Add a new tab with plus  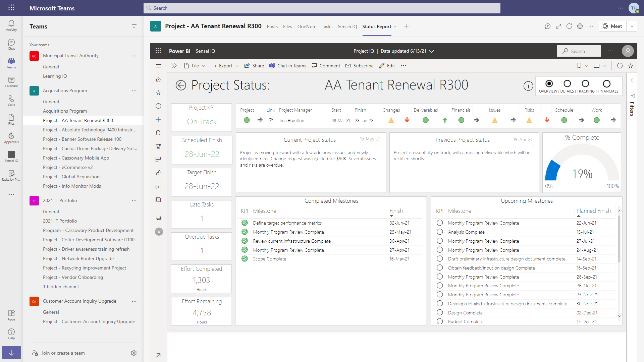(x=406, y=26)
